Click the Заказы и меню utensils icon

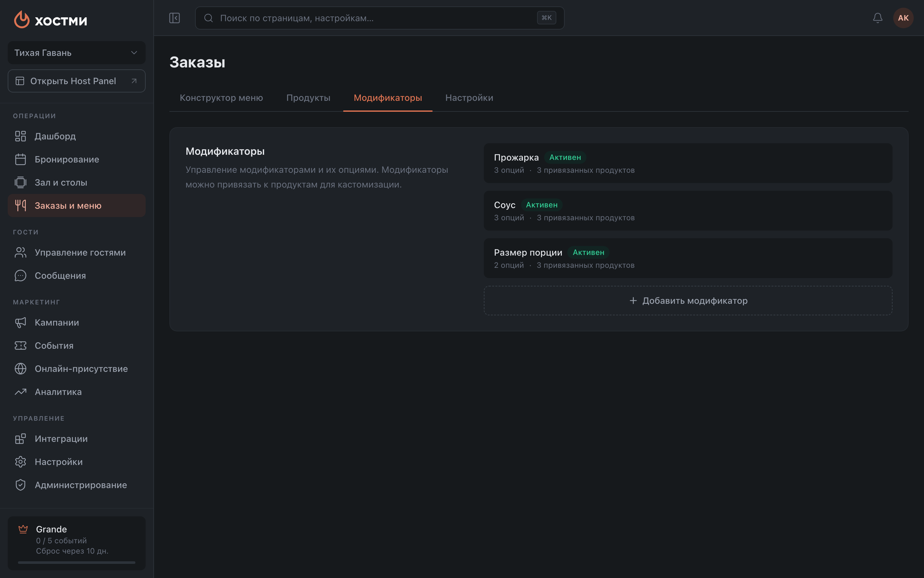(x=21, y=206)
